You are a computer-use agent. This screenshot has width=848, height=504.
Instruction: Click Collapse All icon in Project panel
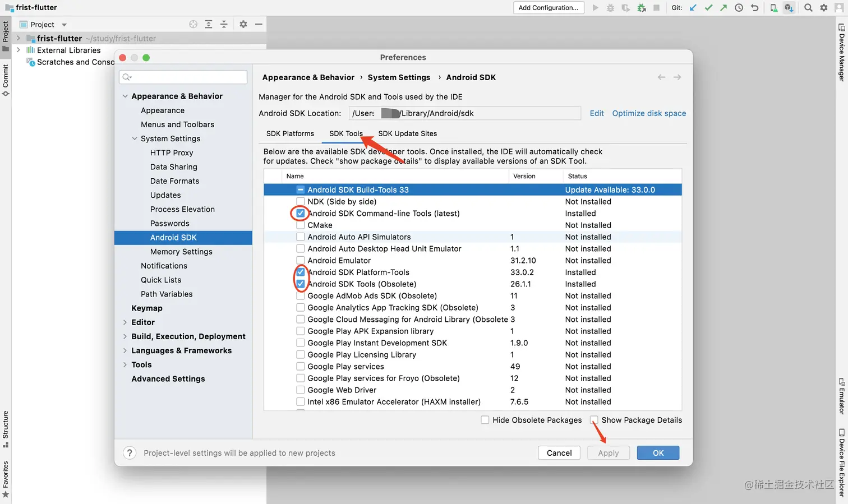pos(224,24)
